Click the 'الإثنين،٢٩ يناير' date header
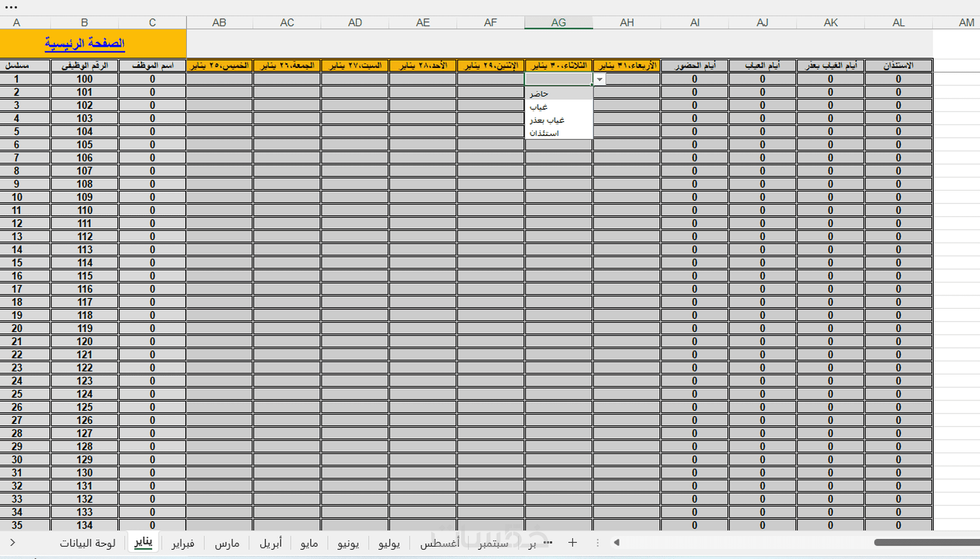The width and height of the screenshot is (980, 559). (x=491, y=66)
